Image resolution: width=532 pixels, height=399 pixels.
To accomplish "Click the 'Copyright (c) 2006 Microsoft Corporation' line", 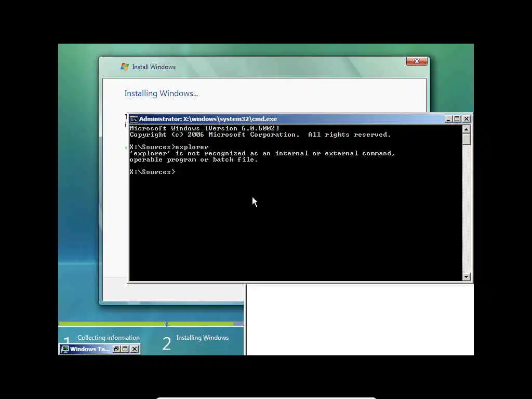I will pyautogui.click(x=260, y=135).
